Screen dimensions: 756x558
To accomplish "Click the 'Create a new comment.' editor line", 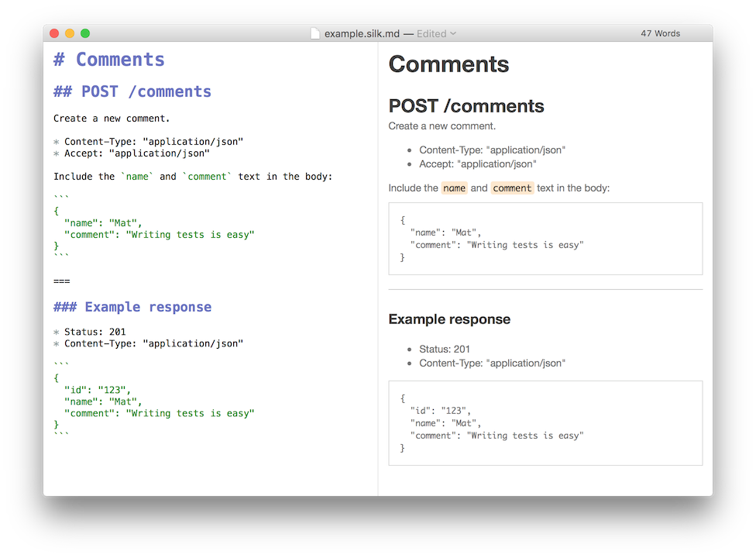I will [112, 119].
